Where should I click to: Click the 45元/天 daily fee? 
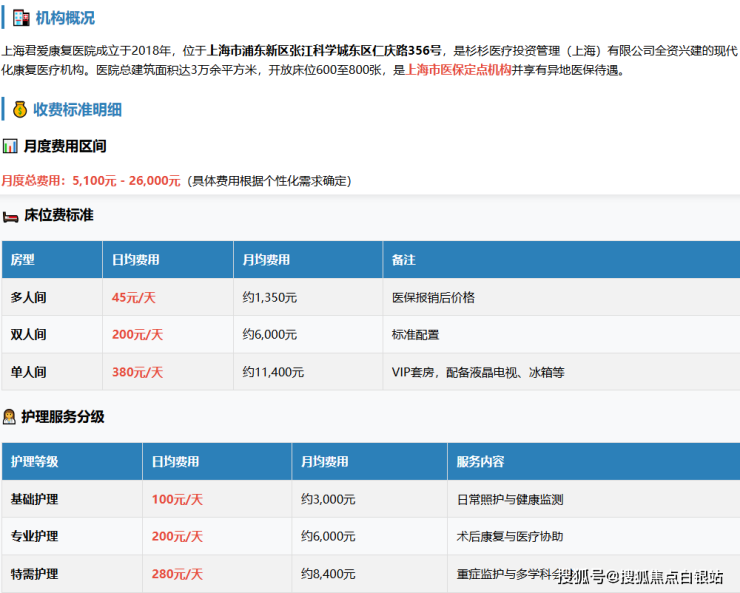click(x=132, y=298)
